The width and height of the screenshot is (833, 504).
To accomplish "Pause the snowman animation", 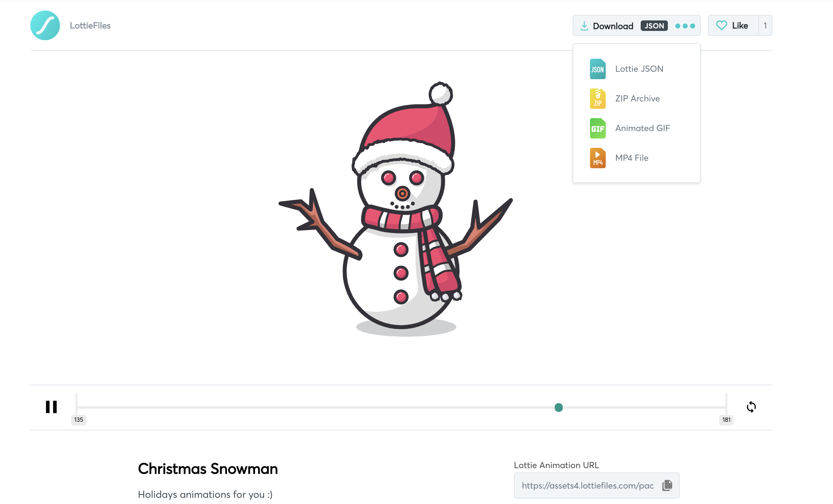I will 51,406.
